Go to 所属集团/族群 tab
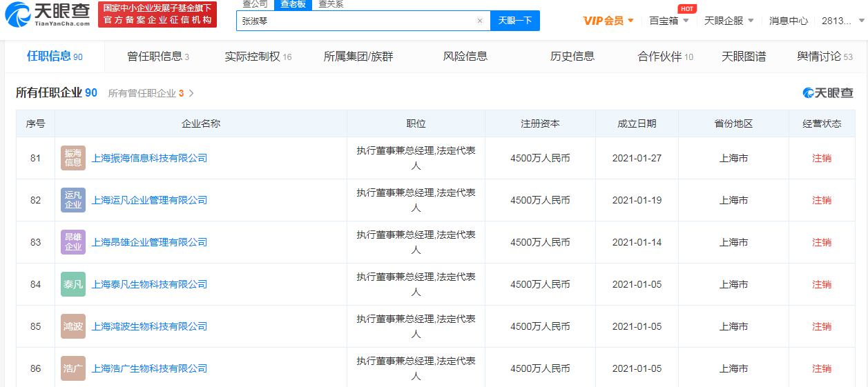The width and height of the screenshot is (868, 387). (358, 57)
